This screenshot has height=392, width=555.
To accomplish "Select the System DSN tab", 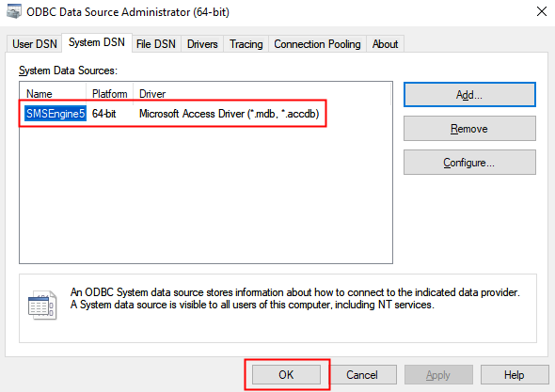I will point(97,43).
